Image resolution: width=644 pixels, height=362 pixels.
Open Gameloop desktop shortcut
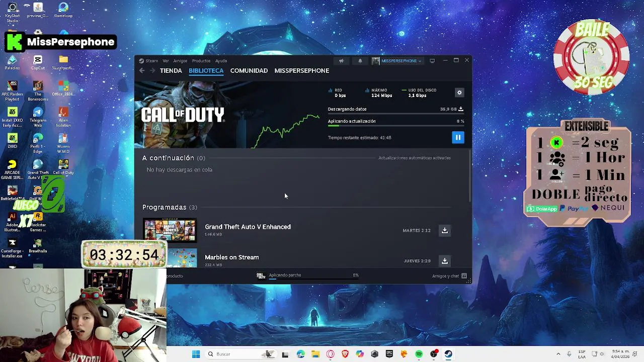pyautogui.click(x=63, y=11)
